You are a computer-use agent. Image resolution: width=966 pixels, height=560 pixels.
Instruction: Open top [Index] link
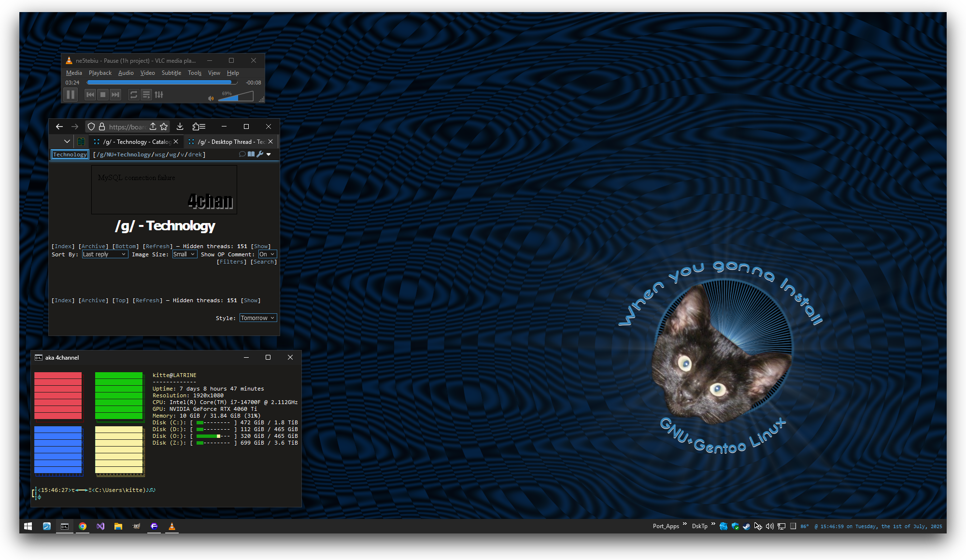[63, 246]
